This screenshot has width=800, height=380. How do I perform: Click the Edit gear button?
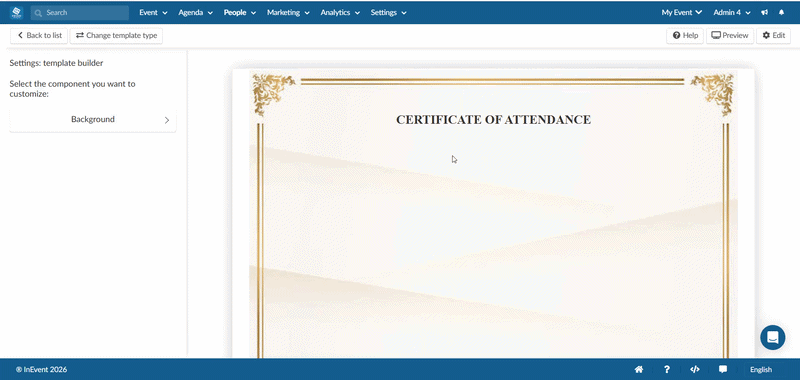[773, 36]
